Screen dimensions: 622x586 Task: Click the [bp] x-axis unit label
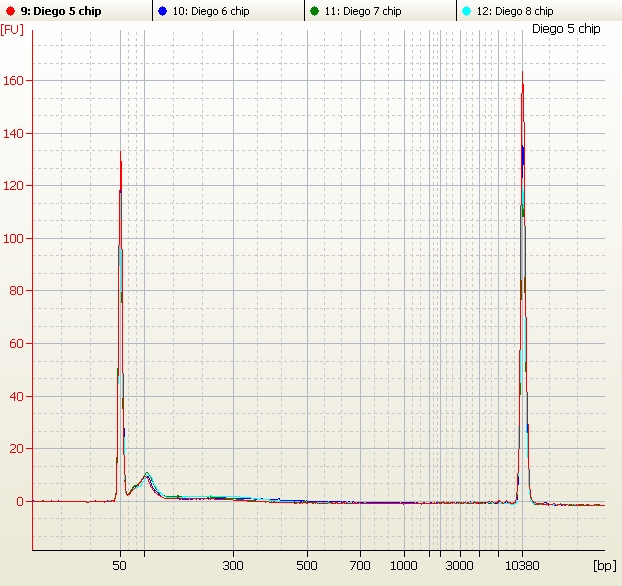pyautogui.click(x=604, y=565)
